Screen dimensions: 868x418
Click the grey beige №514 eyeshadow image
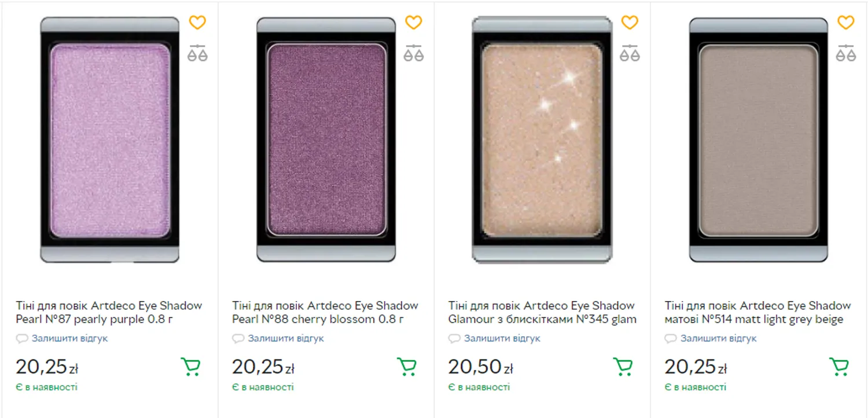[758, 140]
